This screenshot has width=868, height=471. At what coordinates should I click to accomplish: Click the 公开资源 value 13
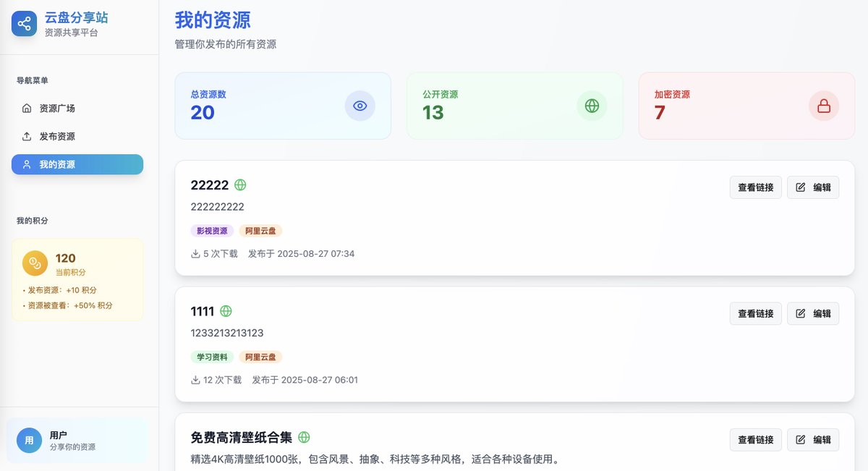(x=433, y=113)
